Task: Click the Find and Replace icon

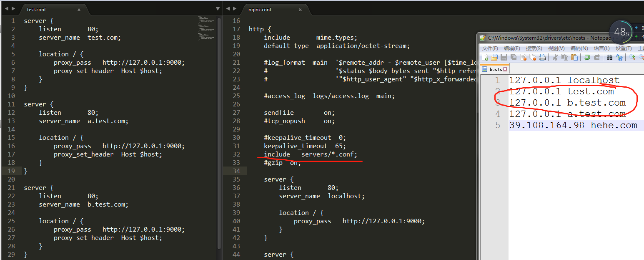Action: pyautogui.click(x=619, y=57)
